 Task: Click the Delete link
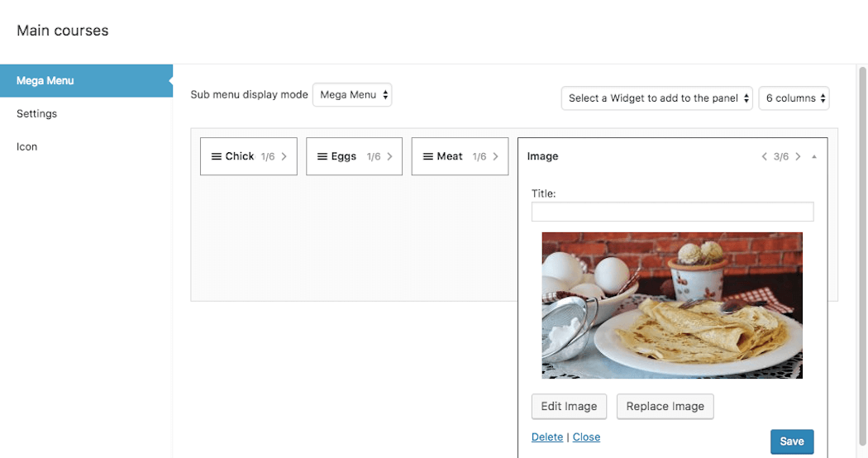pos(547,437)
